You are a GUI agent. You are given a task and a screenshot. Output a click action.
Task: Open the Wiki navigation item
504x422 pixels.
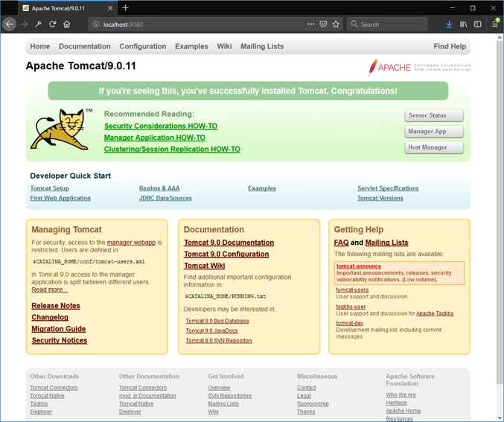224,46
